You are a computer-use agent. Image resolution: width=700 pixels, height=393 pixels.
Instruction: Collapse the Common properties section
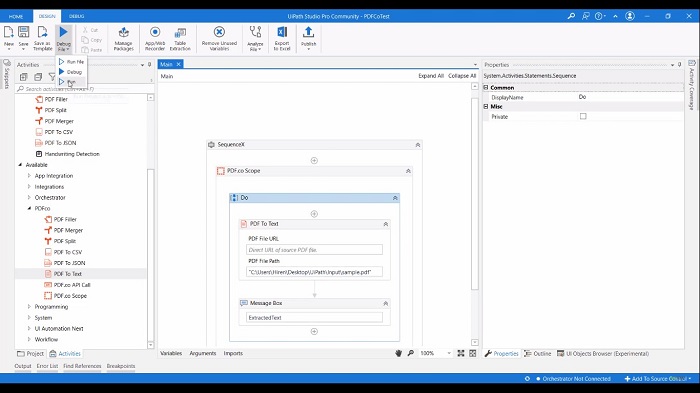486,88
